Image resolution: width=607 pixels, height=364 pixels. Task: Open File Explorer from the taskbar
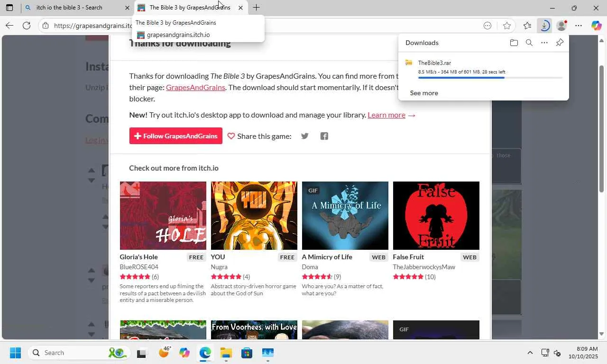click(x=226, y=353)
